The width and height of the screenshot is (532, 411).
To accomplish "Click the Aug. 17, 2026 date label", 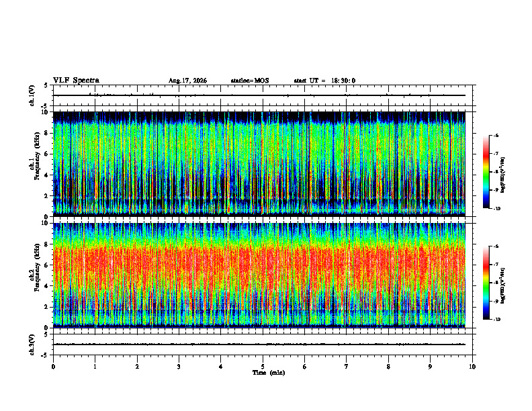I will click(x=187, y=81).
